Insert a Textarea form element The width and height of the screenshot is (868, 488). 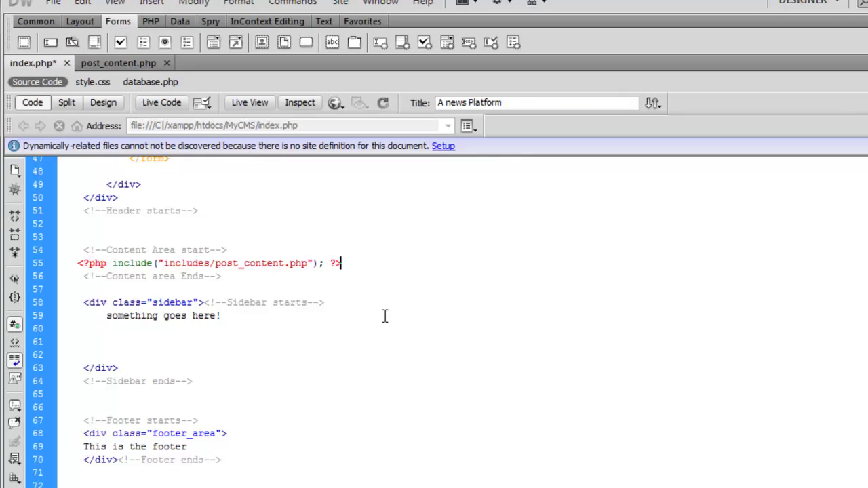tap(95, 43)
